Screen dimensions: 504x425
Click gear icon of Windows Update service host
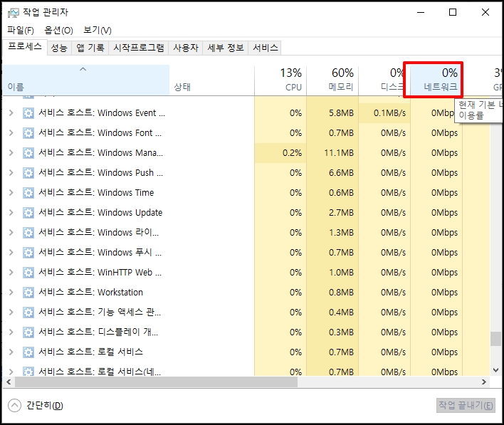[28, 213]
